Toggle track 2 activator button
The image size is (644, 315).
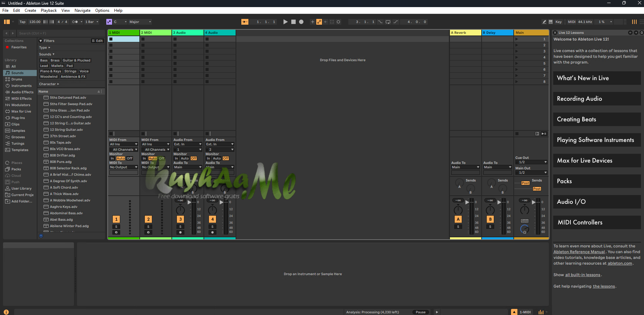[148, 219]
